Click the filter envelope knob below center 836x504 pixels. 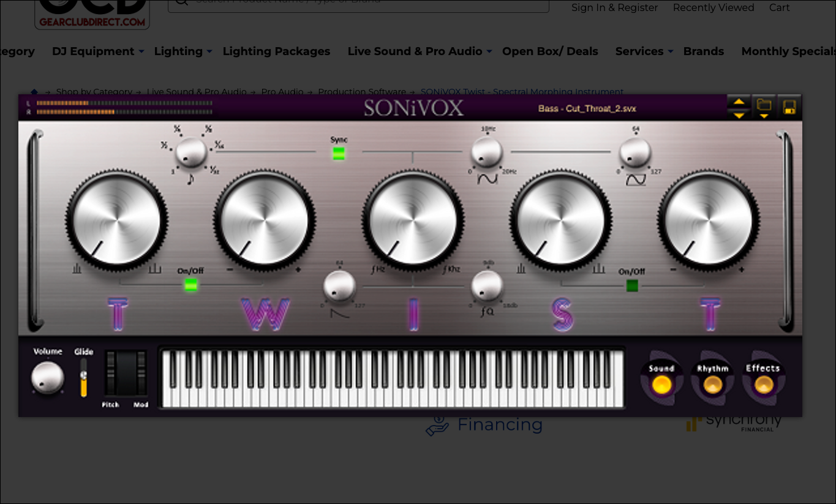pyautogui.click(x=339, y=286)
